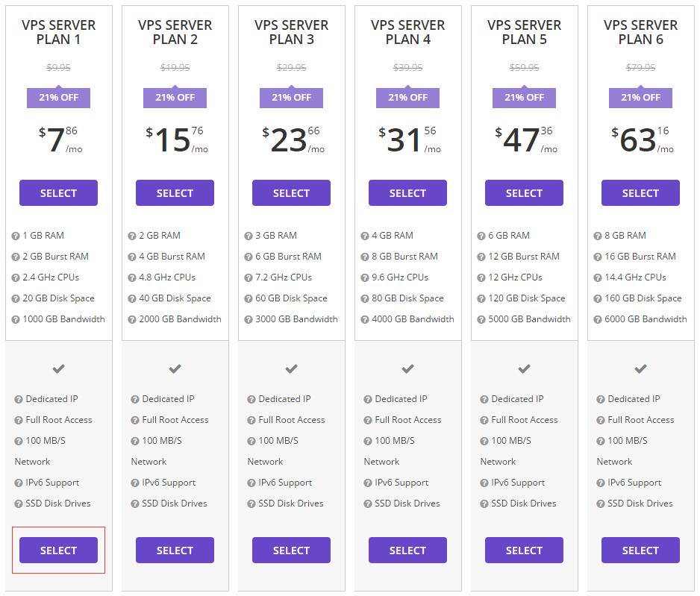Click bottom SELECT button under Plan 2
This screenshot has height=596, width=700.
pyautogui.click(x=175, y=550)
